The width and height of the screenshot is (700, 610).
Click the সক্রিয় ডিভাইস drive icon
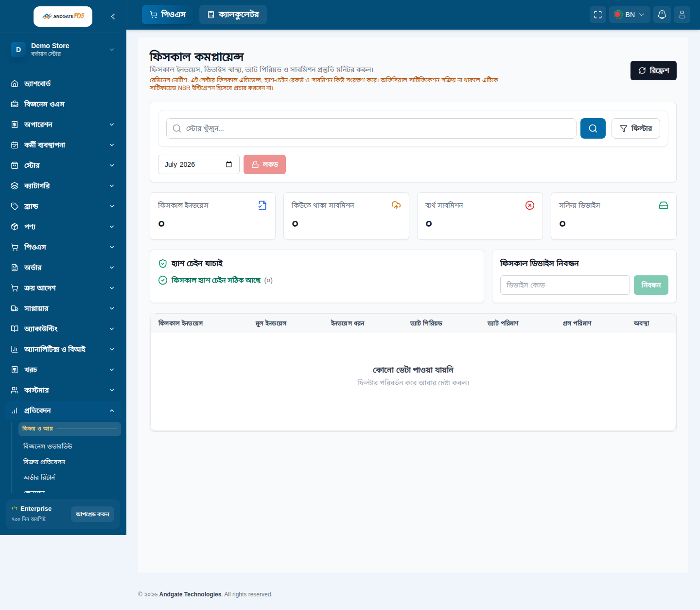[664, 205]
